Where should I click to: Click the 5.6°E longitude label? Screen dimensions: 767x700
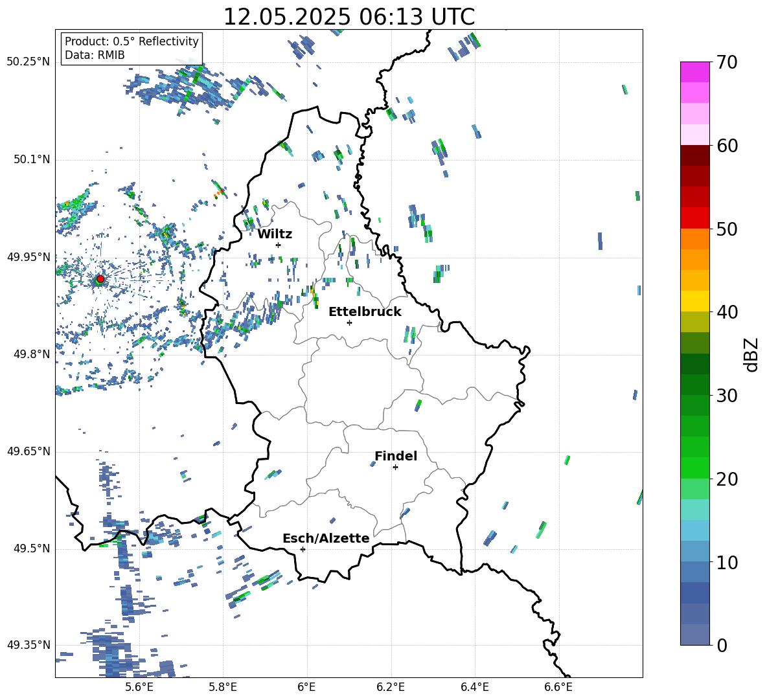139,687
